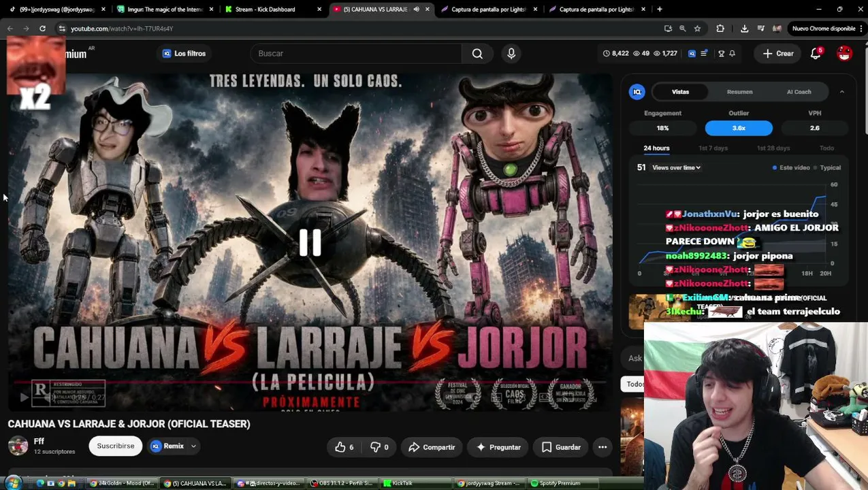
Task: Open the Fff channel avatar
Action: (x=18, y=446)
